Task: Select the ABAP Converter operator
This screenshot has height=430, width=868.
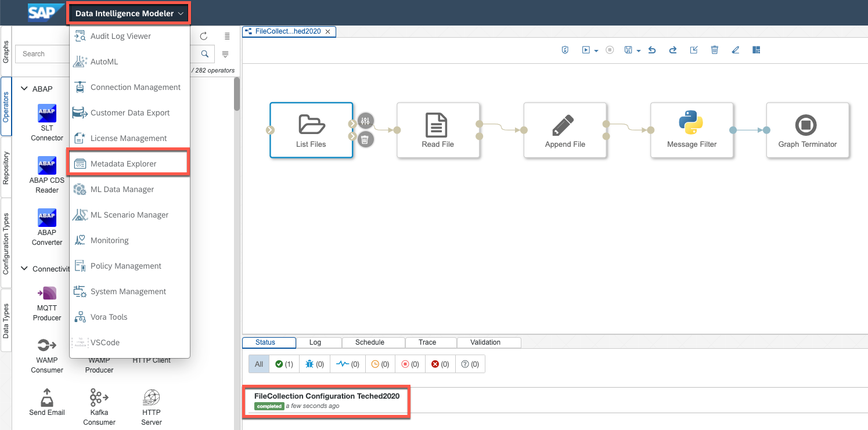Action: pos(47,227)
